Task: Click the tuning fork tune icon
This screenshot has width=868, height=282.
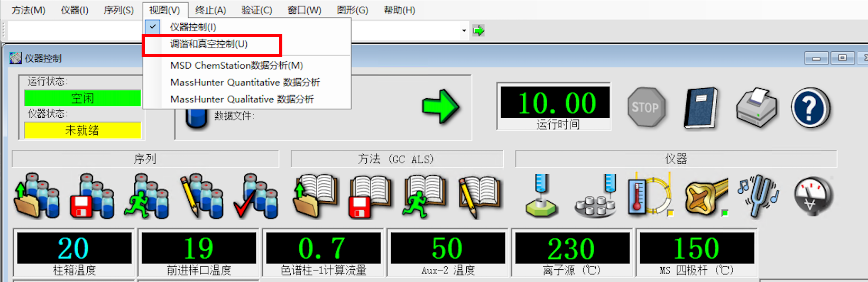Action: 759,196
